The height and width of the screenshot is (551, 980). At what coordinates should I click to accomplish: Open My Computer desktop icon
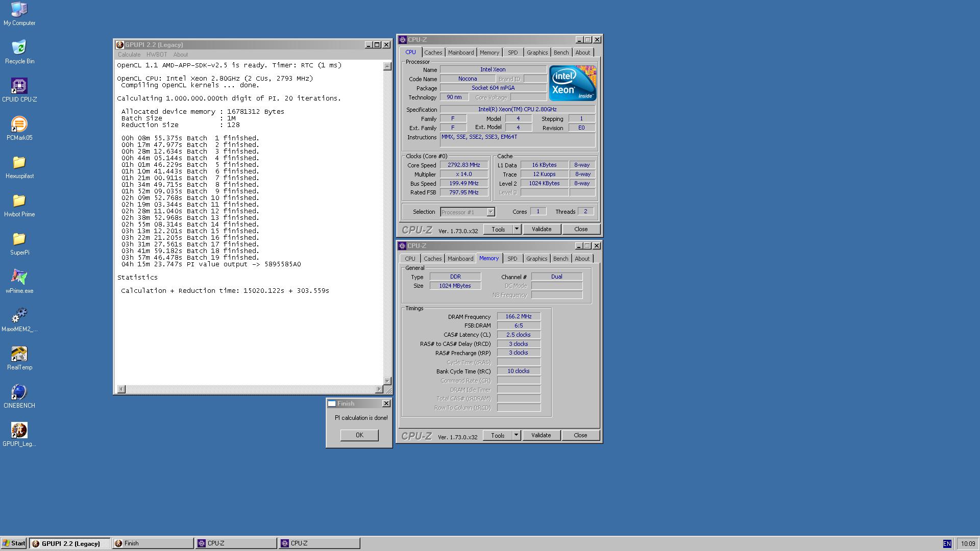19,13
